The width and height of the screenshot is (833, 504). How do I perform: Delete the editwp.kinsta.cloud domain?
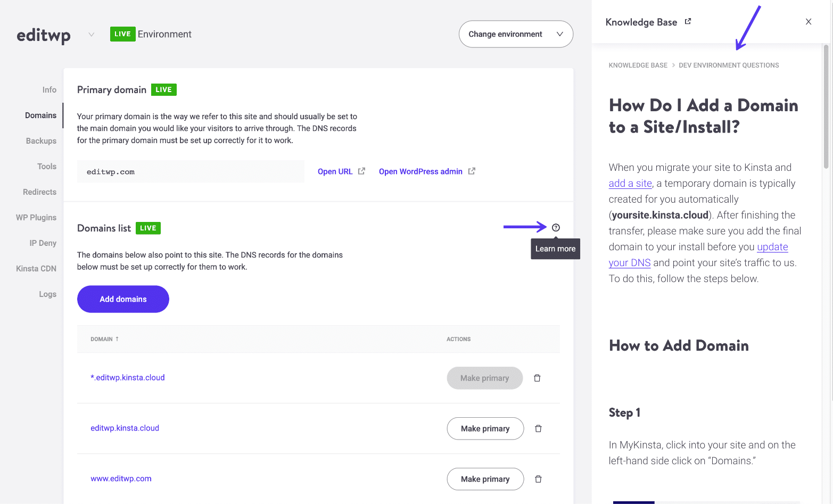click(x=538, y=428)
